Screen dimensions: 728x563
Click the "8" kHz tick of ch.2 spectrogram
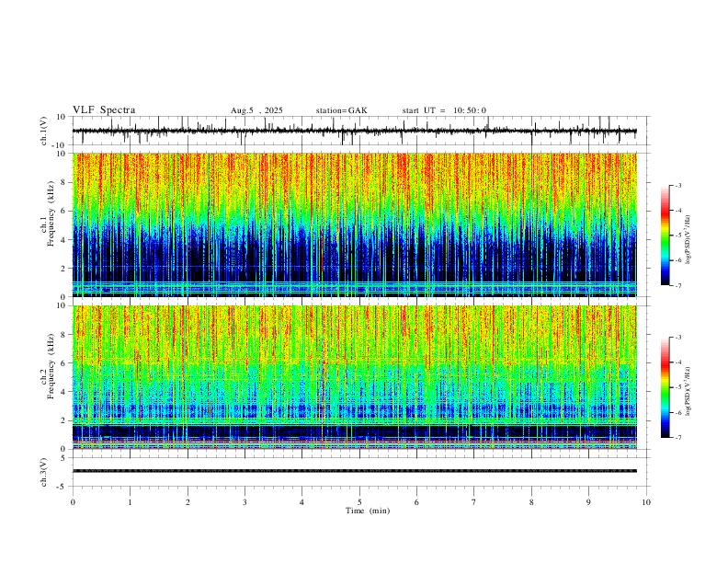[63, 335]
